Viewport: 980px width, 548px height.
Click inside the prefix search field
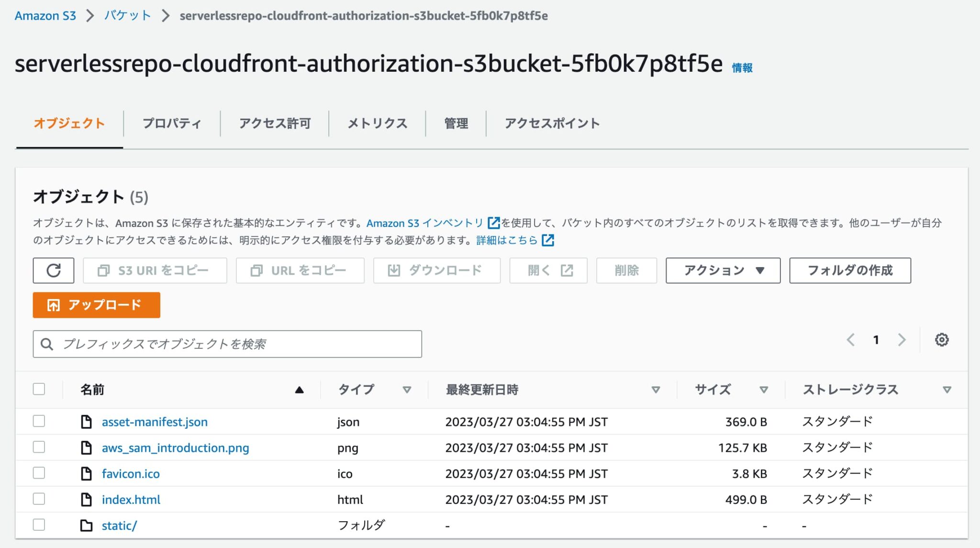point(227,343)
